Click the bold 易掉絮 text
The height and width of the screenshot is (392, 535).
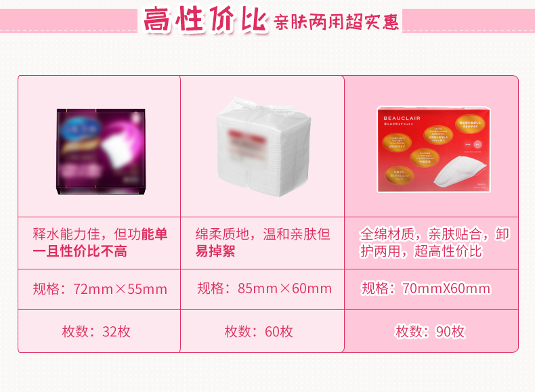pyautogui.click(x=215, y=251)
